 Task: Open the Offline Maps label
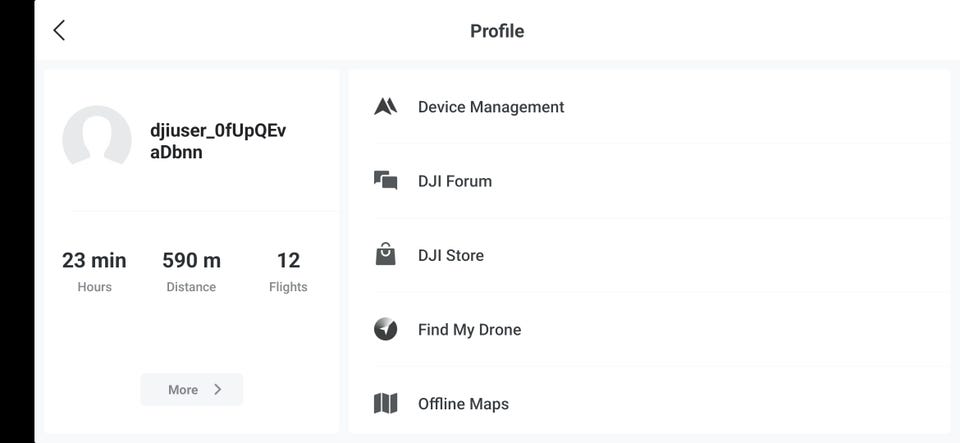tap(463, 404)
